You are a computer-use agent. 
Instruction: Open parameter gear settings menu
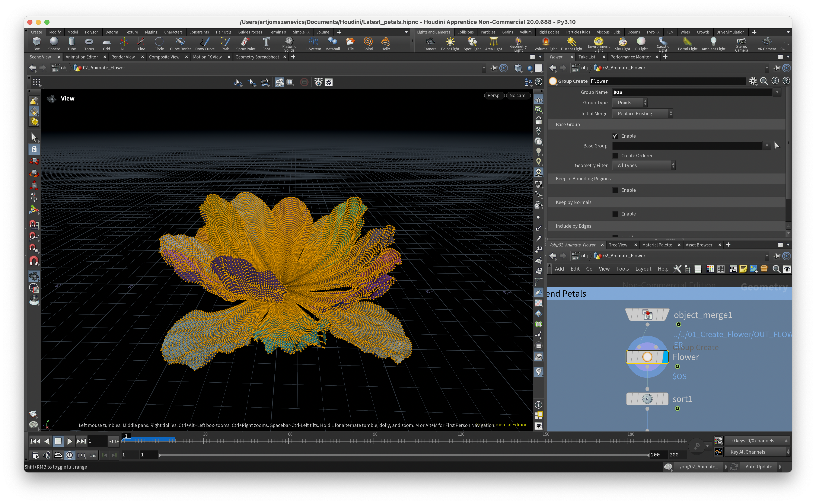pos(753,81)
